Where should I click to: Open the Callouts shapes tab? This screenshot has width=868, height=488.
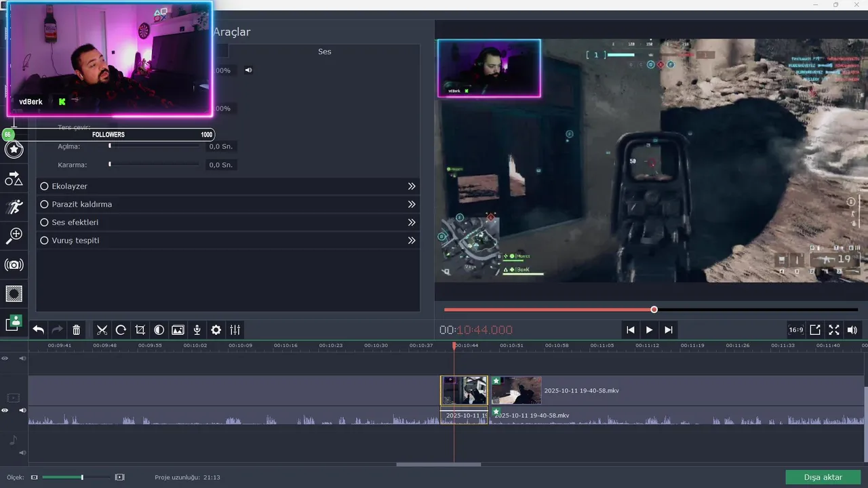14,179
